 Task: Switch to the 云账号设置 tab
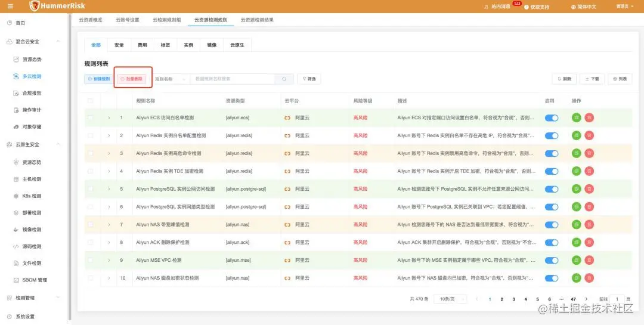128,20
